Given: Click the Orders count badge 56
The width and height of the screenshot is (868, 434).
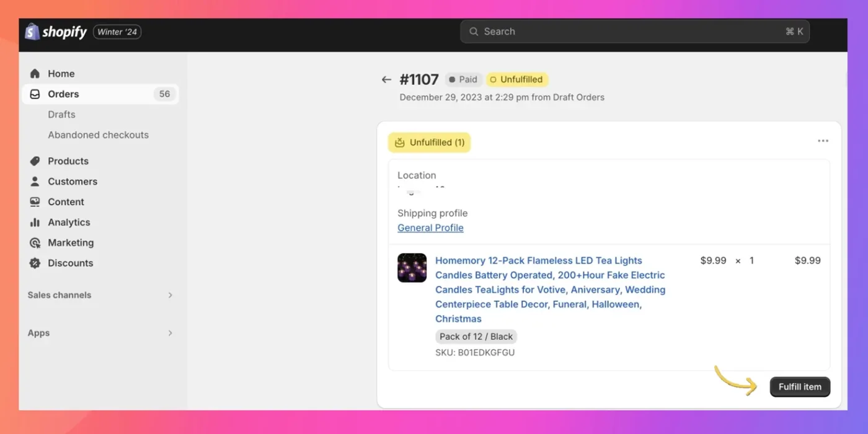Looking at the screenshot, I should pyautogui.click(x=164, y=94).
